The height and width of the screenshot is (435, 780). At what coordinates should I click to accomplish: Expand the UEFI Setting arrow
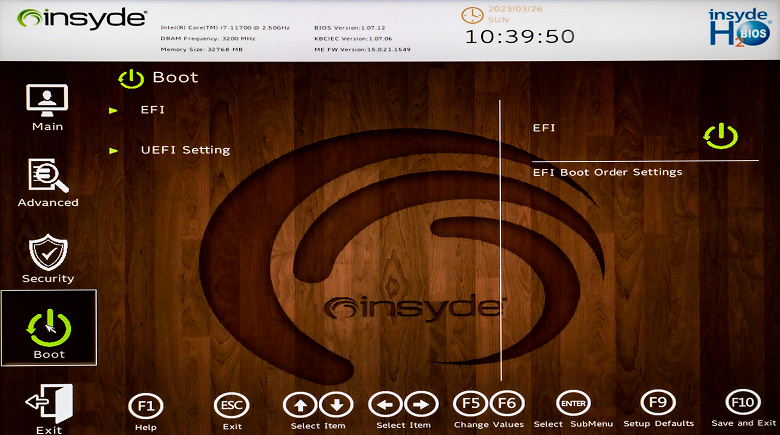(114, 151)
